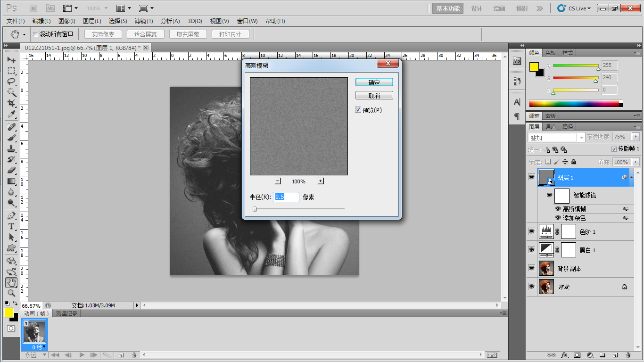Click the radius input field
The image size is (644, 362).
pos(286,197)
